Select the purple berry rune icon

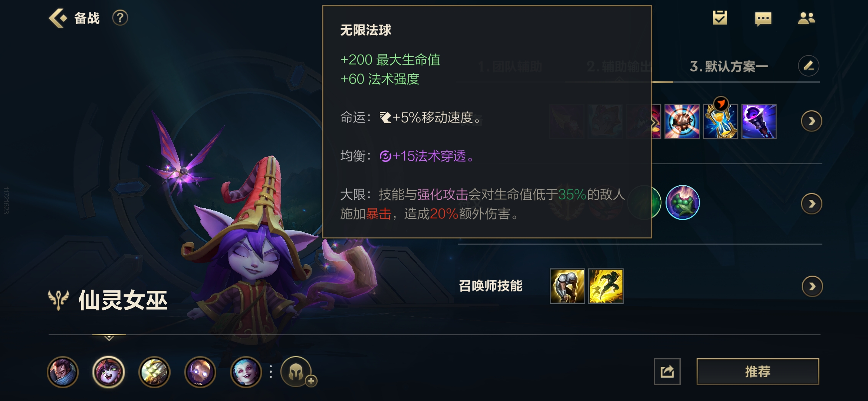point(683,202)
